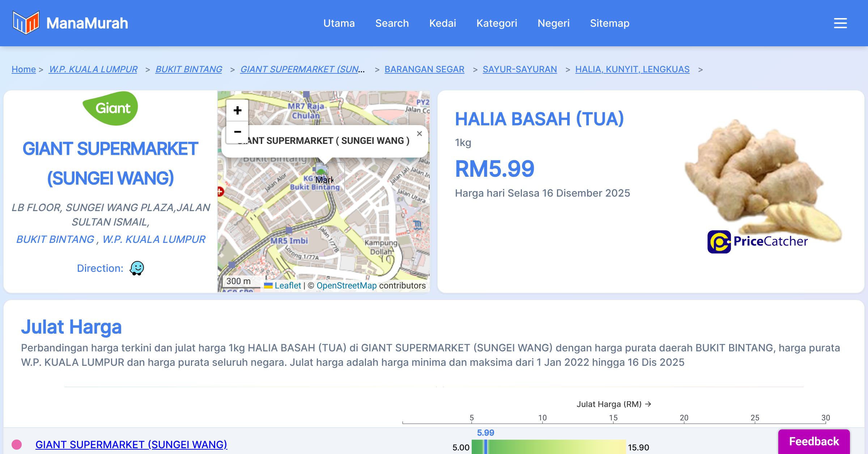
Task: Open Waze direction icon
Action: tap(137, 268)
